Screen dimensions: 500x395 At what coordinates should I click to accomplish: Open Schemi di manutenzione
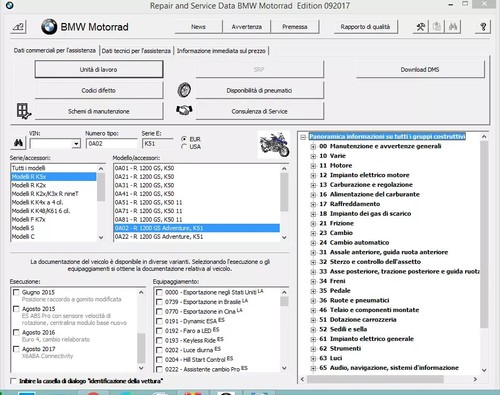click(99, 111)
